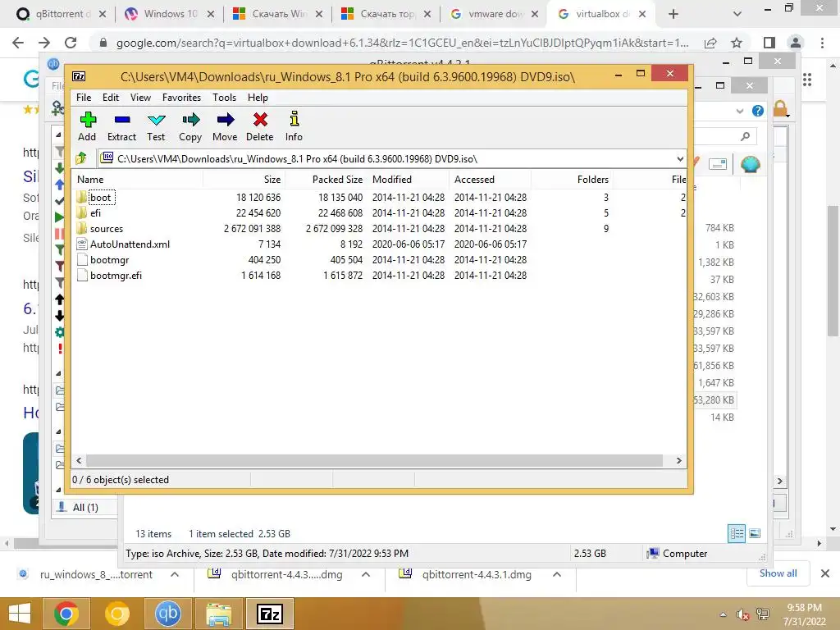Click the muted volume tray icon
The image size is (840, 630).
(742, 614)
